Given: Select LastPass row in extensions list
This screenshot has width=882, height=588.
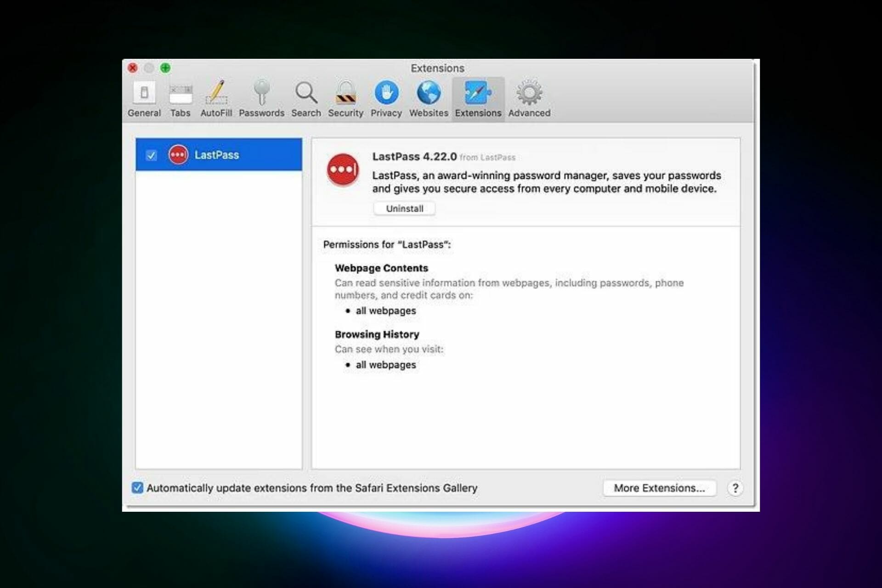Looking at the screenshot, I should [x=219, y=155].
